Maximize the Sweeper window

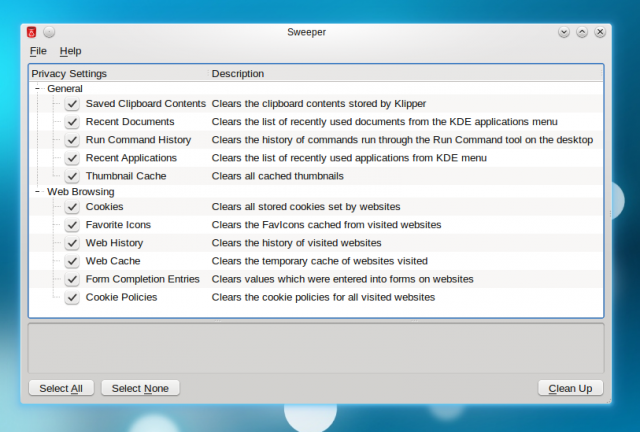(582, 32)
